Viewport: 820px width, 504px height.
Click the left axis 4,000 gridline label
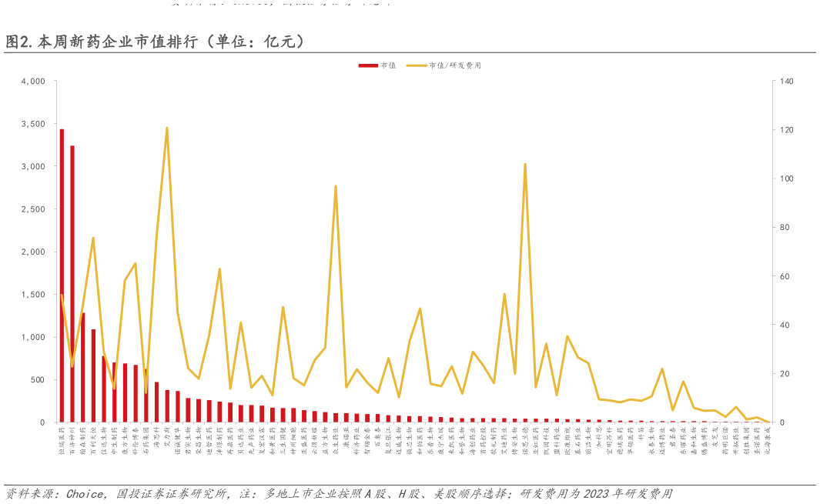coord(34,78)
